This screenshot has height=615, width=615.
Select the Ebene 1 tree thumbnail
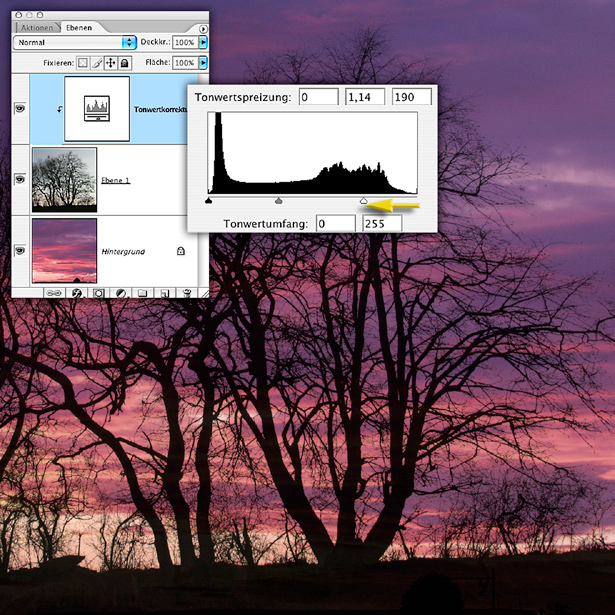(64, 180)
